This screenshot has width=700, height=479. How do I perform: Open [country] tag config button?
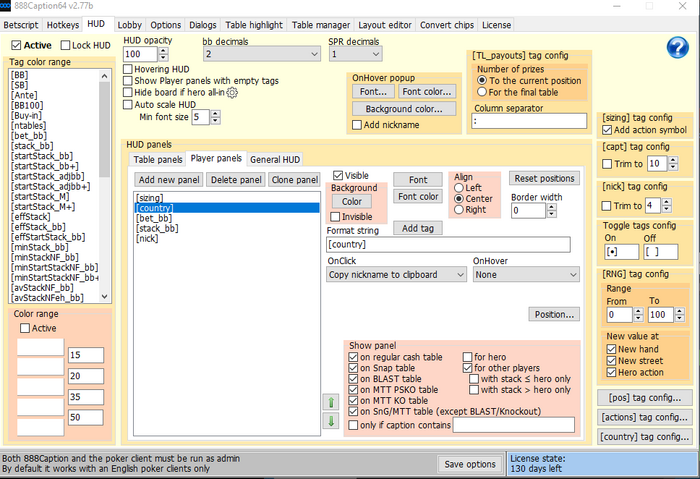coord(645,437)
